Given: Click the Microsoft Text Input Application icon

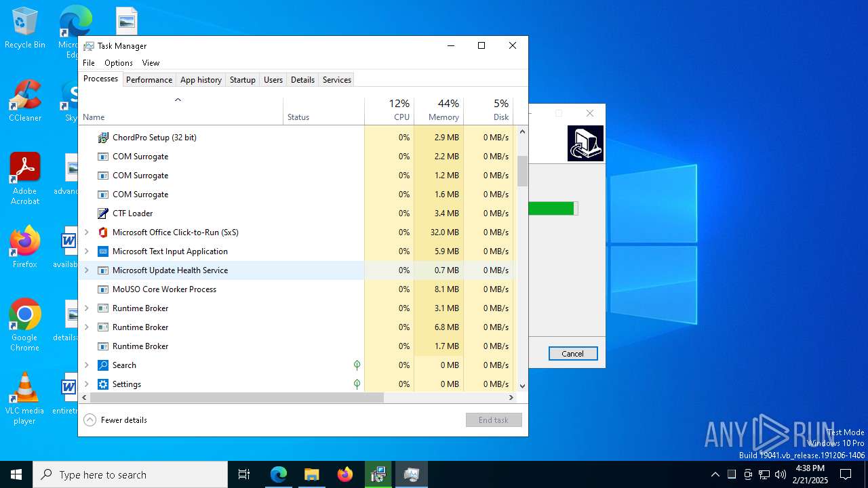Looking at the screenshot, I should click(x=103, y=251).
